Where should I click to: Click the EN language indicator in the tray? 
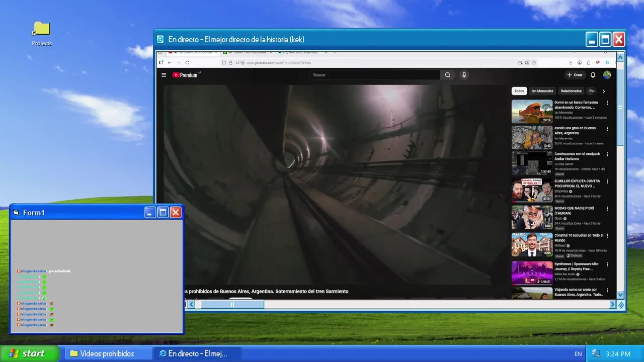click(x=578, y=354)
